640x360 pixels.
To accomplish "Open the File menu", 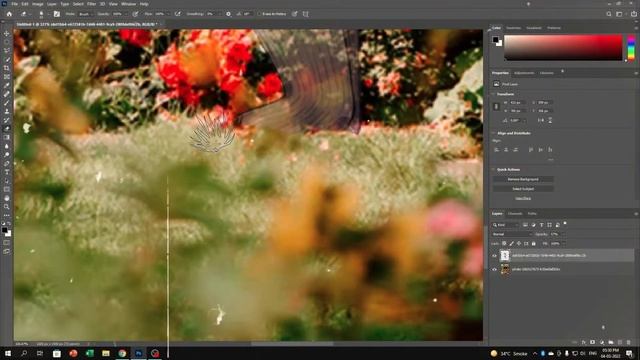I will 15,4.
